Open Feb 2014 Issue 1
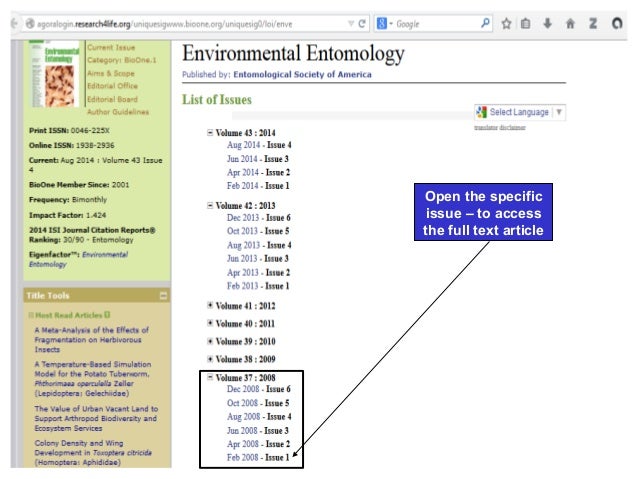 point(258,186)
